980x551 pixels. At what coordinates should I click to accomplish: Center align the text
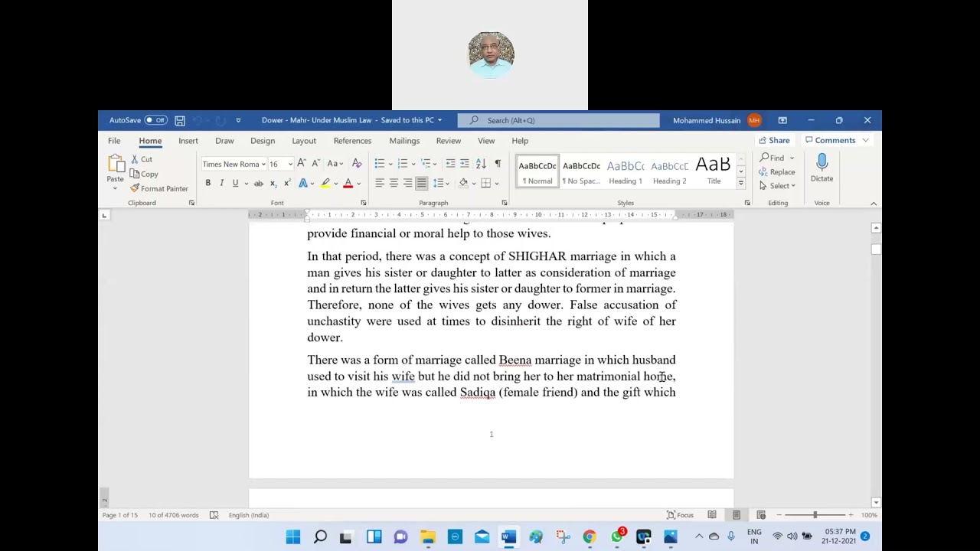tap(394, 183)
